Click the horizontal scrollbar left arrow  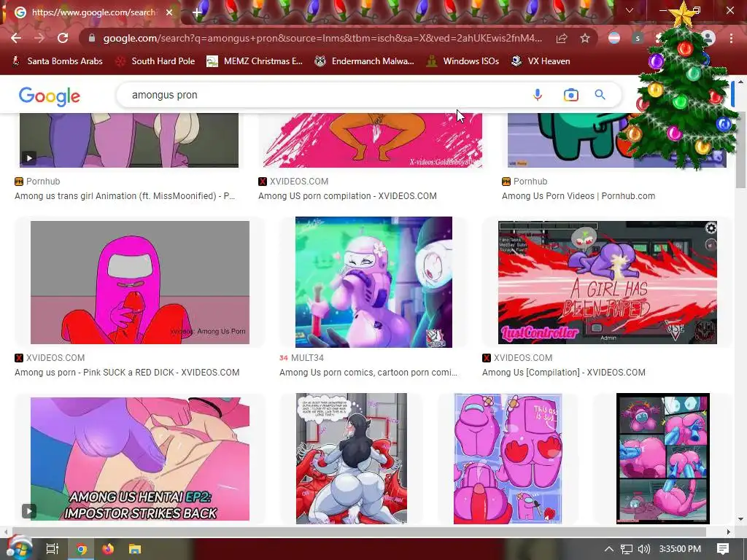pos(5,532)
